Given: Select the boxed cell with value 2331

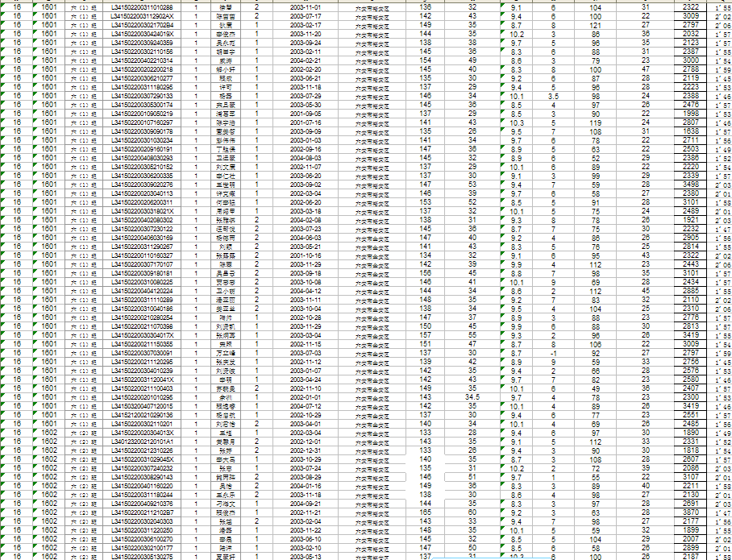Looking at the screenshot, I should pos(690,442).
